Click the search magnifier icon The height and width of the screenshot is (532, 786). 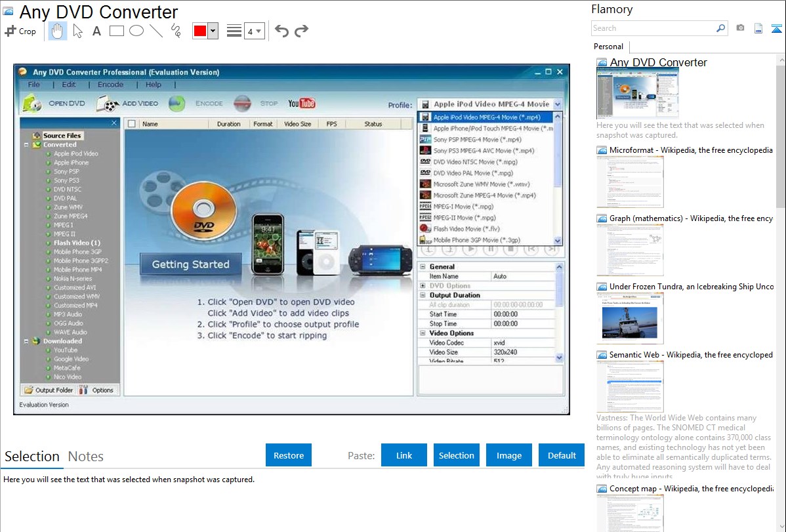pos(720,28)
